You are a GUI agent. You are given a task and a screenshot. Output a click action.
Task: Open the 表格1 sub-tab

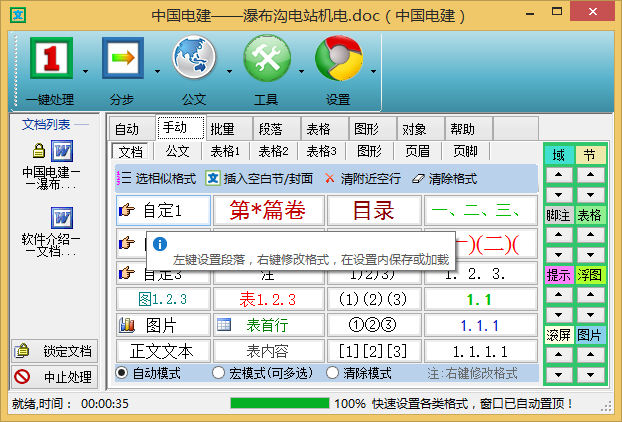coord(225,151)
